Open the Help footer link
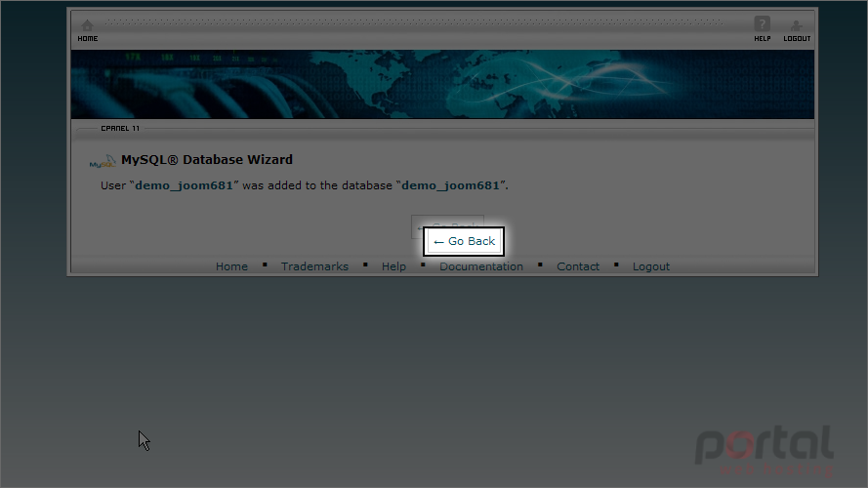Image resolution: width=868 pixels, height=488 pixels. coord(393,266)
